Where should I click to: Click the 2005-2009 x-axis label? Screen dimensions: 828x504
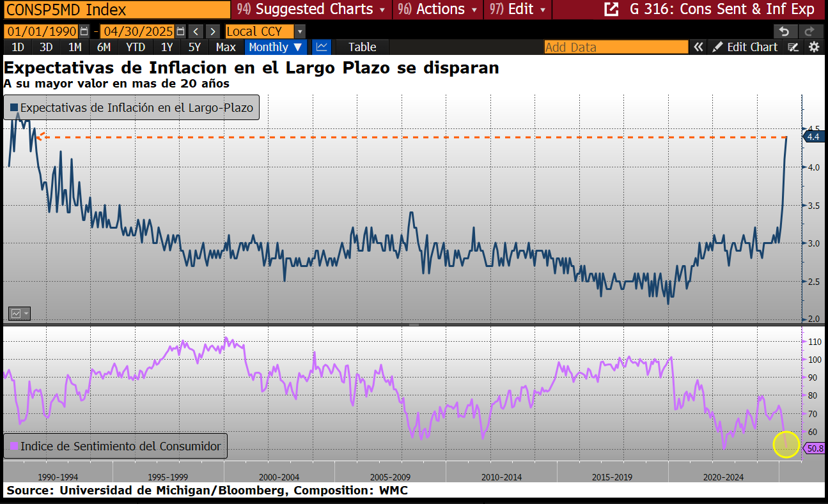pos(391,477)
